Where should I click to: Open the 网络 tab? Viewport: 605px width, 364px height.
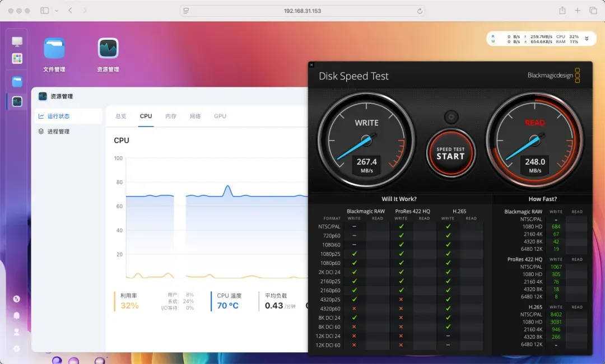point(195,116)
